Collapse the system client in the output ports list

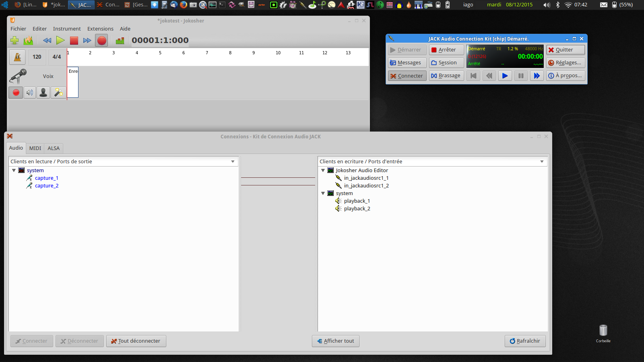pos(14,171)
